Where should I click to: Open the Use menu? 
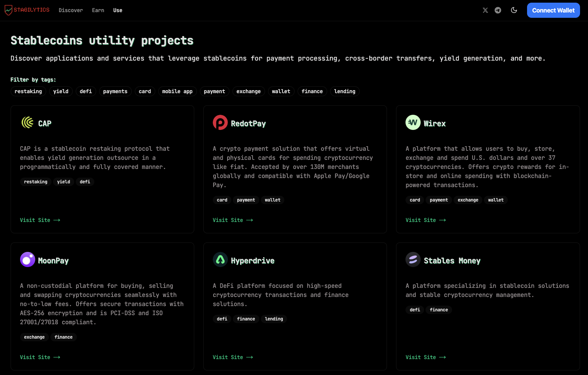118,10
